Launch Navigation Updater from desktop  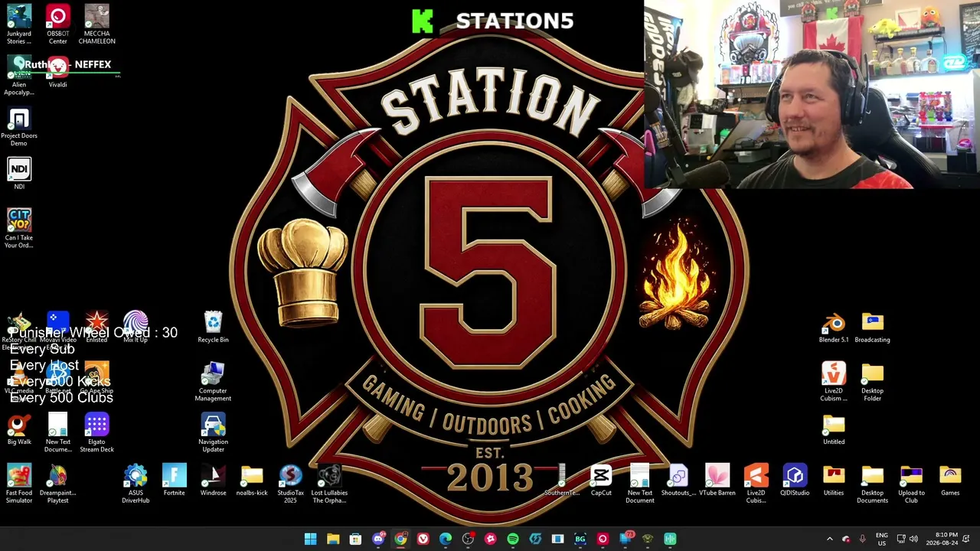pyautogui.click(x=213, y=433)
